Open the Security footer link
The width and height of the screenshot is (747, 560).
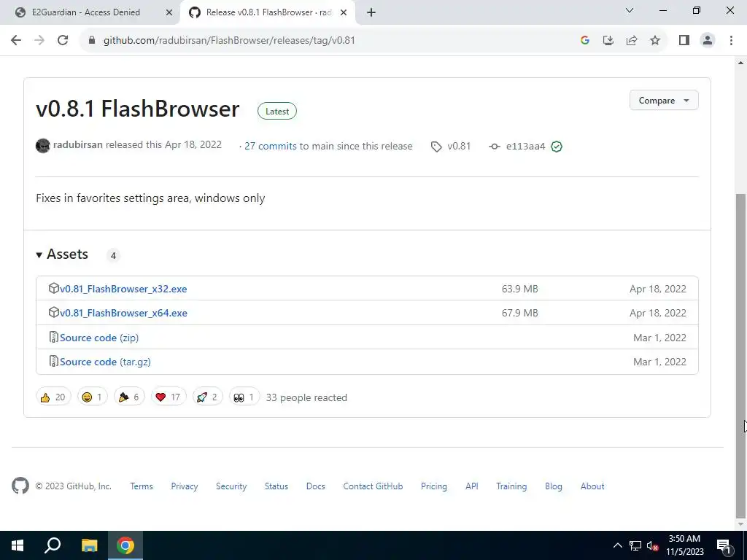click(x=231, y=486)
